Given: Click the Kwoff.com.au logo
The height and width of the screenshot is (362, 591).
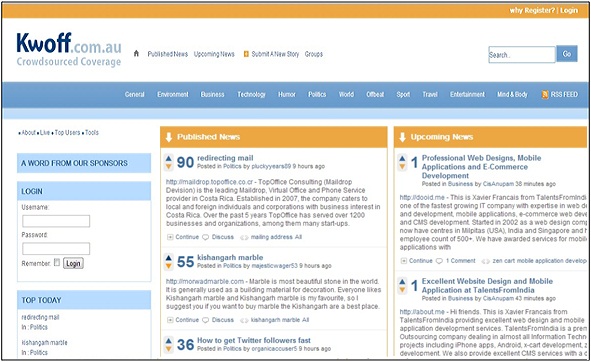Looking at the screenshot, I should (x=69, y=49).
